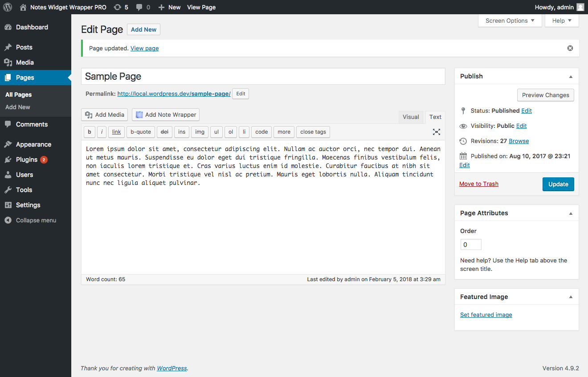This screenshot has height=377, width=588.
Task: Click the WordPress logo in the admin bar
Action: coord(8,7)
